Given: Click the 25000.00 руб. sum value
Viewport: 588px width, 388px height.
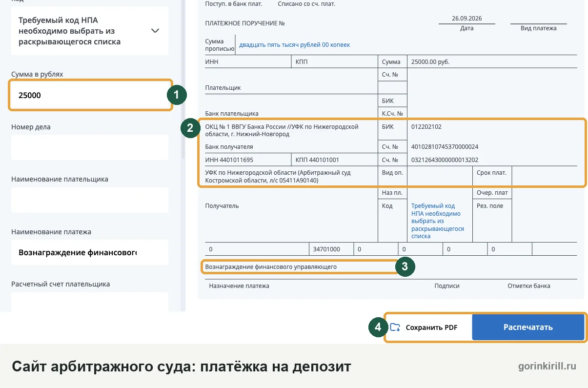Looking at the screenshot, I should 430,62.
